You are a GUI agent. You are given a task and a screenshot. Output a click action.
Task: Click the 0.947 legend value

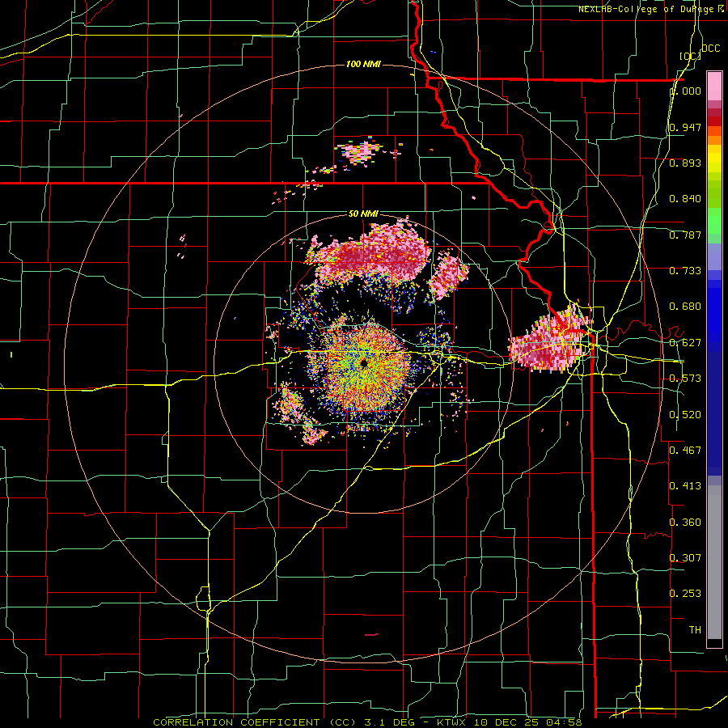click(685, 127)
